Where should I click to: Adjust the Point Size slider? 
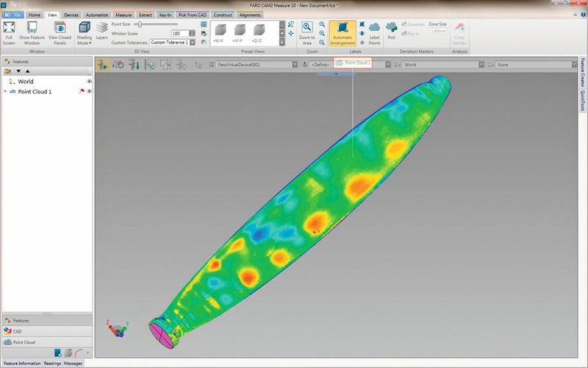[x=140, y=24]
